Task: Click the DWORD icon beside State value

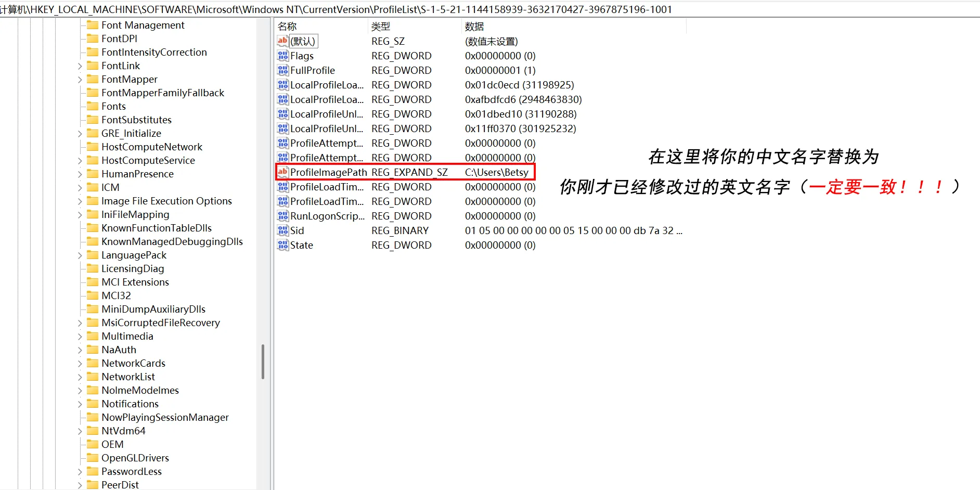Action: (282, 245)
